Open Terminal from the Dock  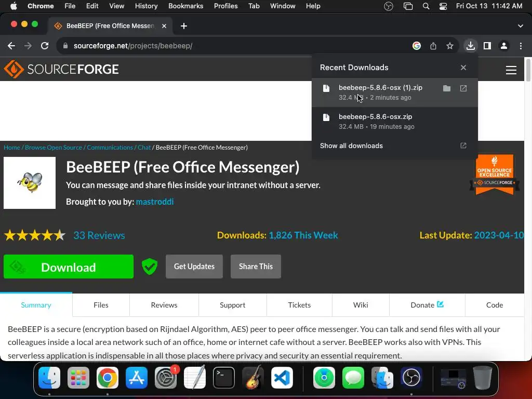click(x=224, y=378)
